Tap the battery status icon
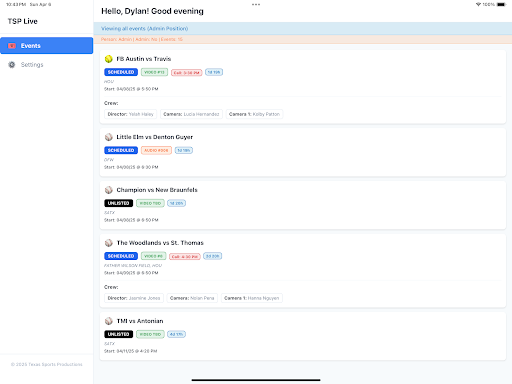 point(501,4)
